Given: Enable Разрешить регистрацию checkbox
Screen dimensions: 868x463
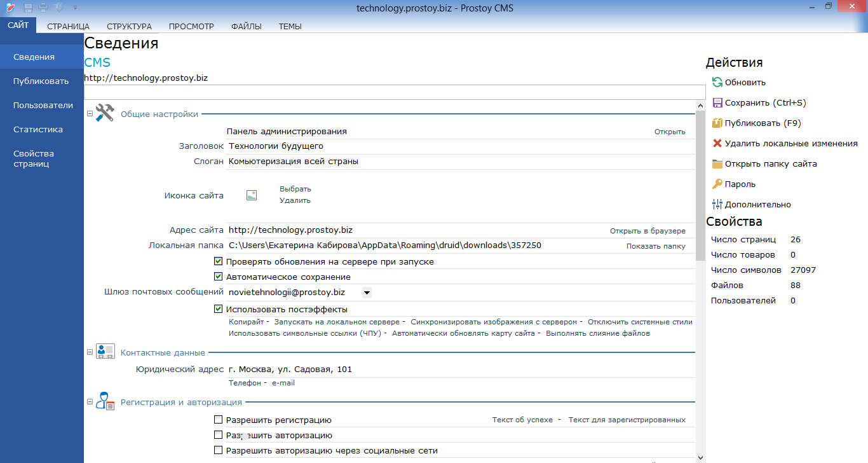Looking at the screenshot, I should tap(219, 420).
